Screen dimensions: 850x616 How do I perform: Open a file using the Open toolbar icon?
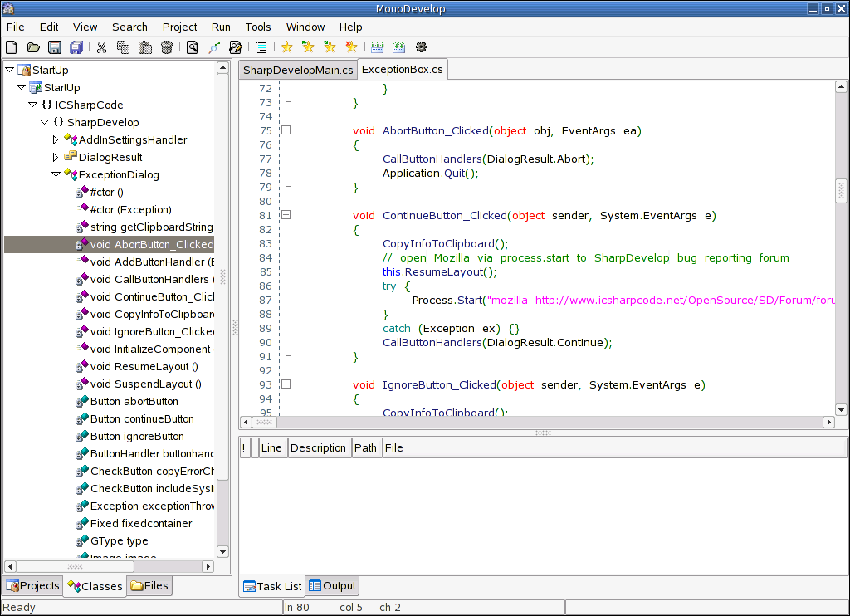point(32,47)
